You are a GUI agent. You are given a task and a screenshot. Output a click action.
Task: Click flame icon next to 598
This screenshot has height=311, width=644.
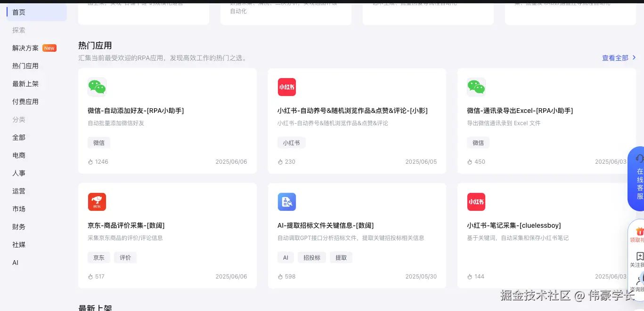point(280,277)
